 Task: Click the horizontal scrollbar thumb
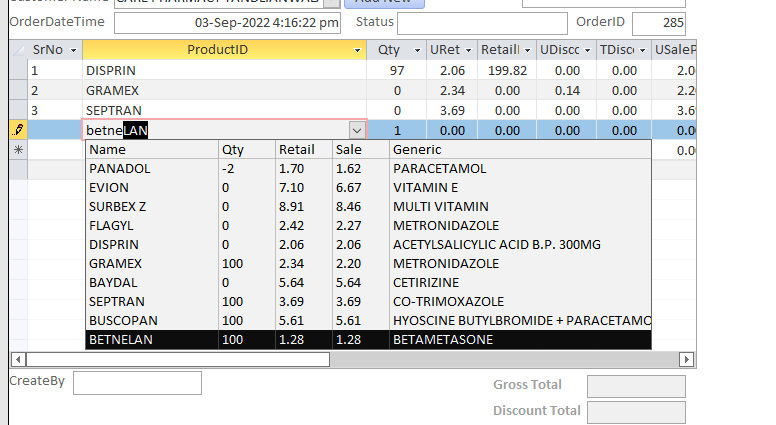[178, 360]
